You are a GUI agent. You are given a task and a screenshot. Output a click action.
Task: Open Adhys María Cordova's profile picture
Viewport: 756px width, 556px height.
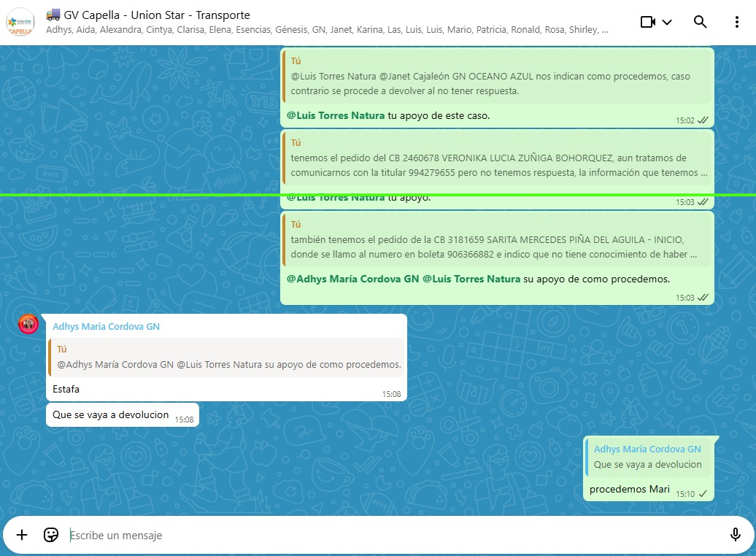tap(28, 324)
